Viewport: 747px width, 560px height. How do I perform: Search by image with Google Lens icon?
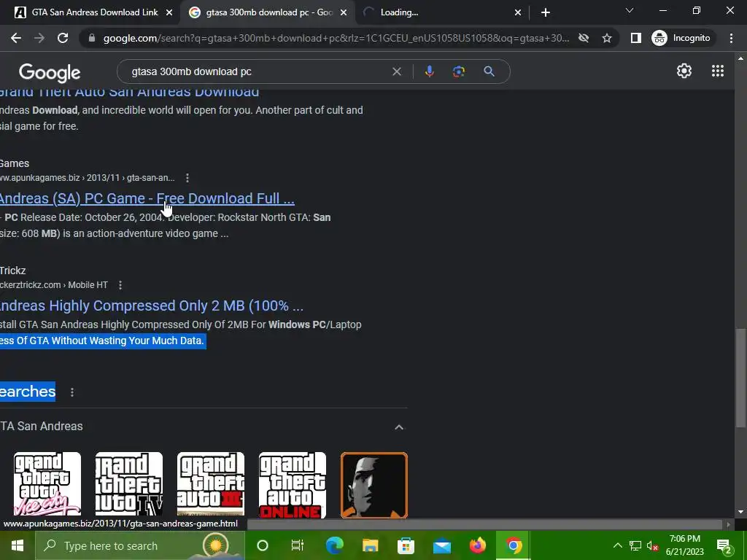pos(459,71)
